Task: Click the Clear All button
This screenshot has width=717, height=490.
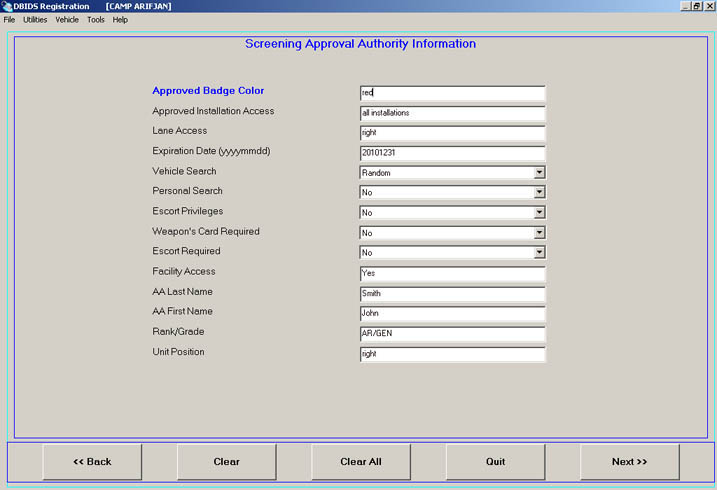Action: tap(361, 462)
